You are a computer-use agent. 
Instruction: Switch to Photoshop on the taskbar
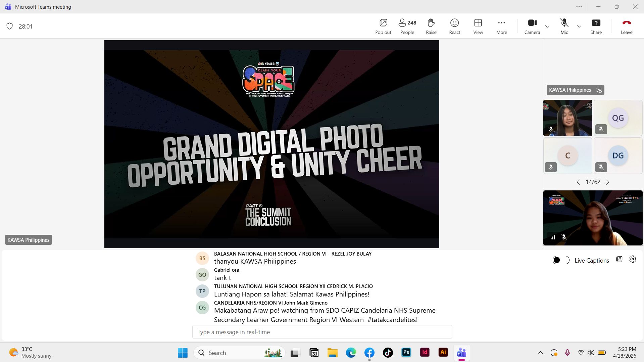(406, 353)
